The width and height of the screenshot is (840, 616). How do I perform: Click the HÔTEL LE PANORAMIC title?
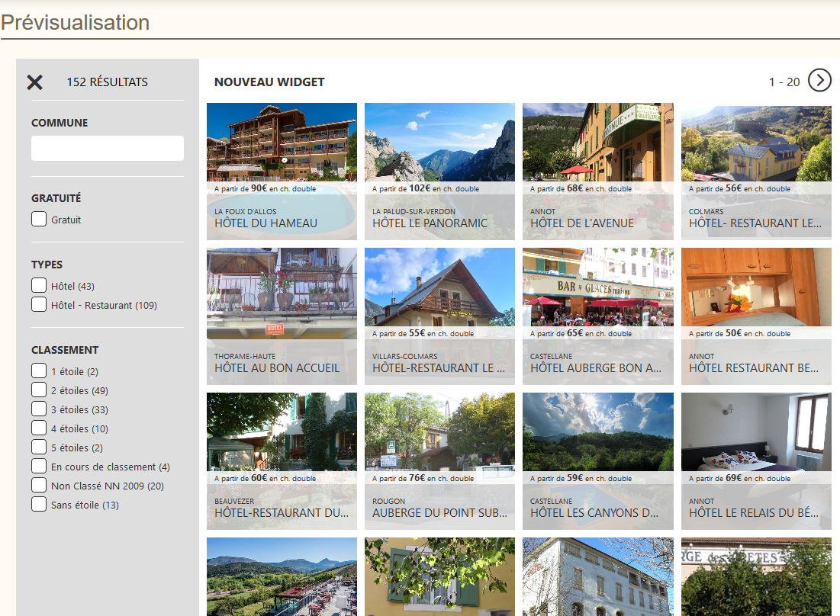430,223
